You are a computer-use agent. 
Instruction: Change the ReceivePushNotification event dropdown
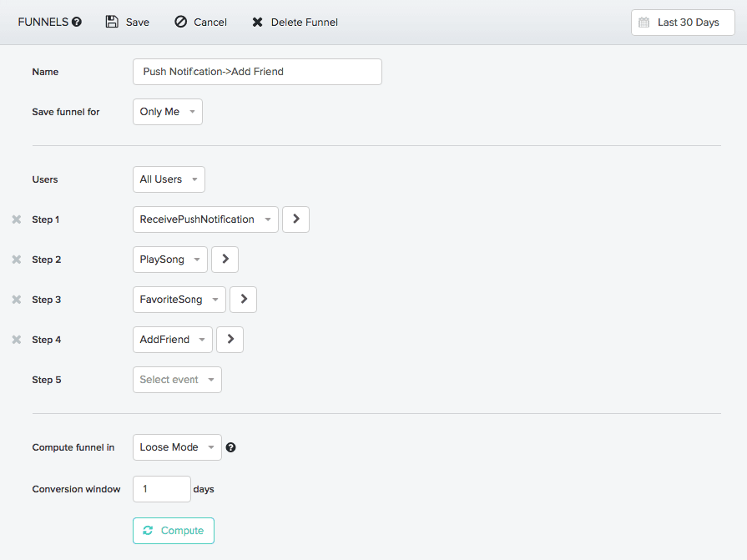point(205,219)
